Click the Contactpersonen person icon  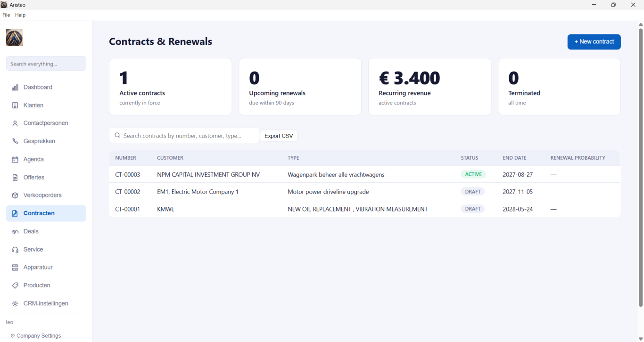click(x=15, y=123)
